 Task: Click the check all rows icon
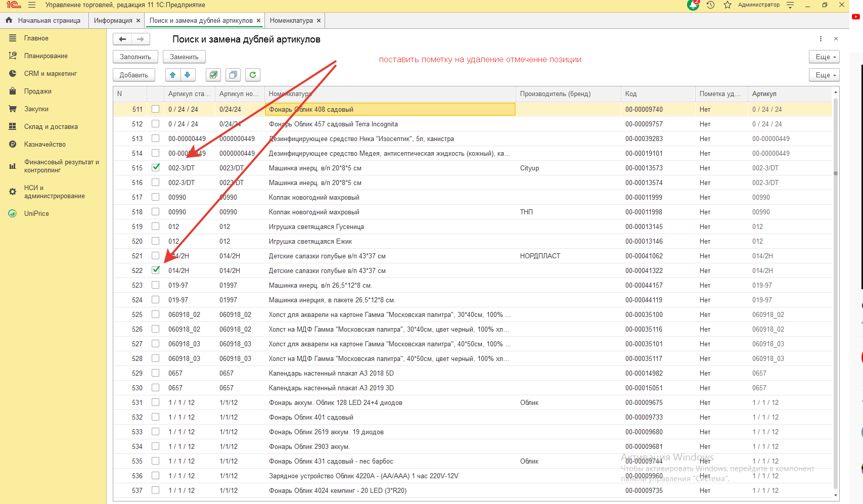pyautogui.click(x=213, y=75)
